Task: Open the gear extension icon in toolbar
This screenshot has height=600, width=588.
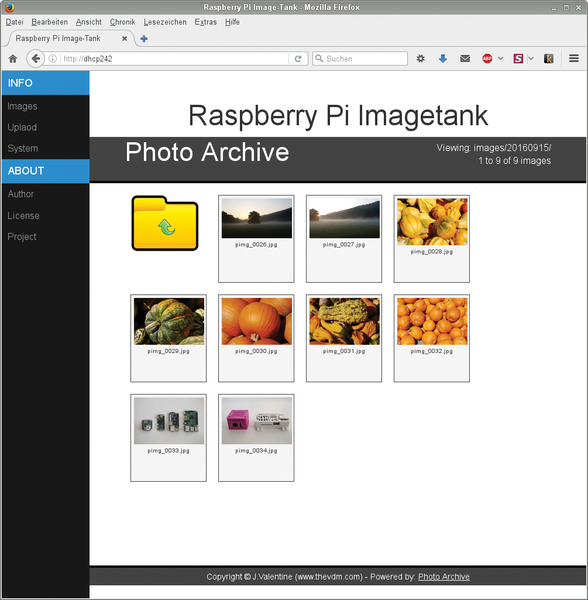Action: pos(420,59)
